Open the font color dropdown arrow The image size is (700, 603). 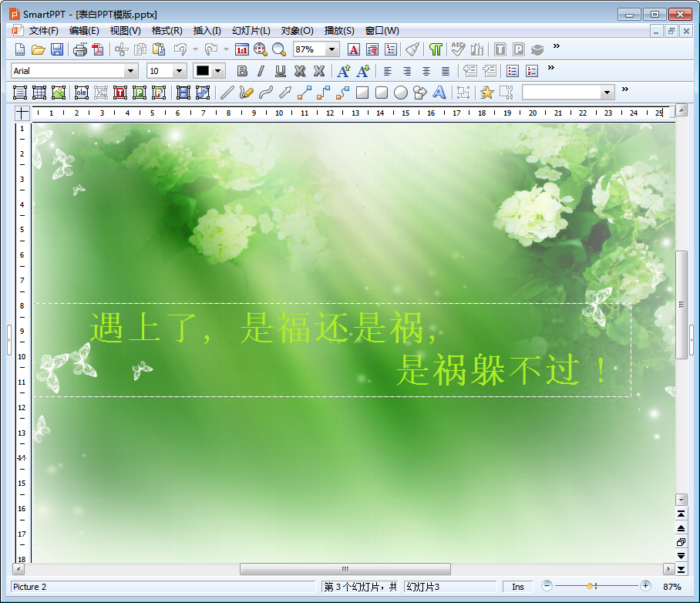[x=218, y=71]
